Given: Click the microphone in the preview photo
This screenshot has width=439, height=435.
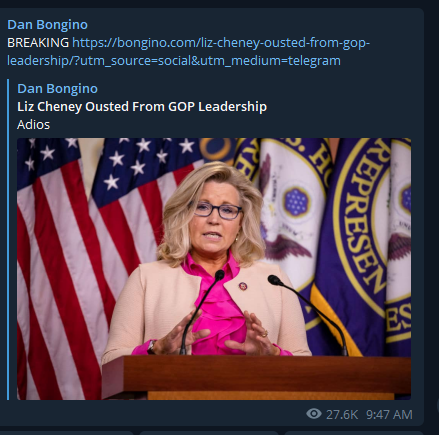Looking at the screenshot, I should [x=200, y=312].
